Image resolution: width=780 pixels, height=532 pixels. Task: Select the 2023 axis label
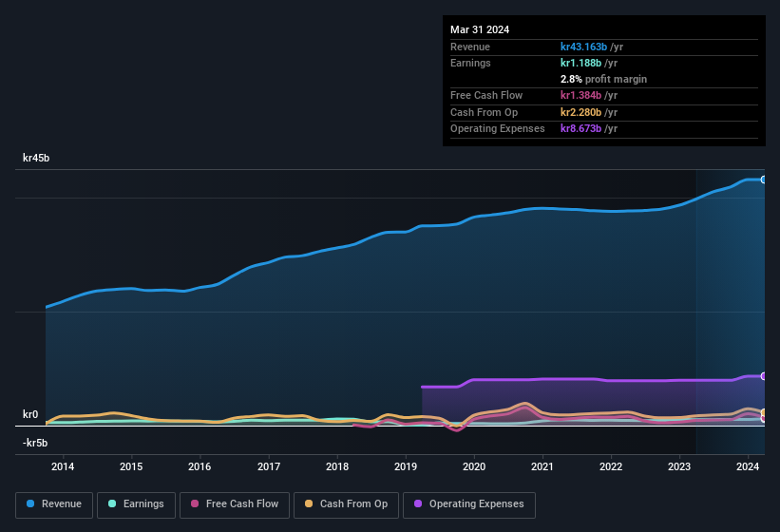coord(679,466)
